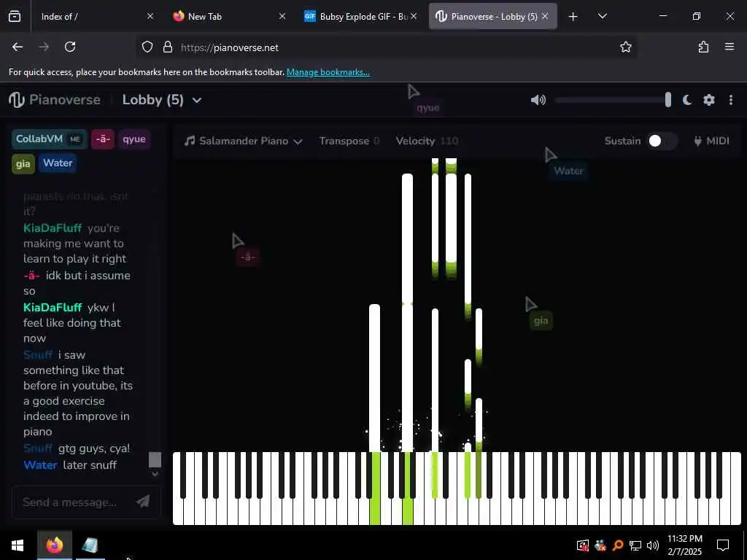Click the -ä- user badge
This screenshot has width=747, height=560.
(103, 139)
